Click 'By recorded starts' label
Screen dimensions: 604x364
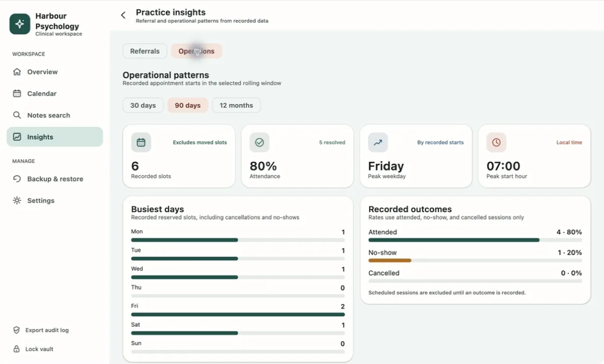(x=440, y=142)
